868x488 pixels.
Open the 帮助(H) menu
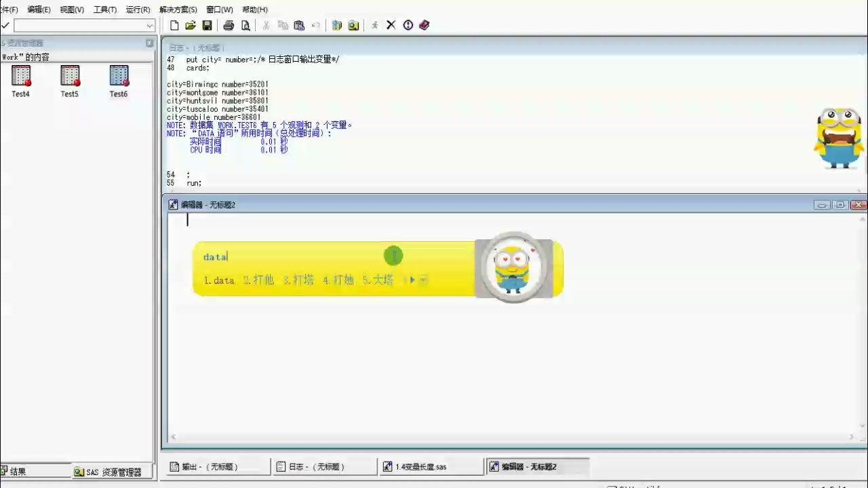click(255, 9)
